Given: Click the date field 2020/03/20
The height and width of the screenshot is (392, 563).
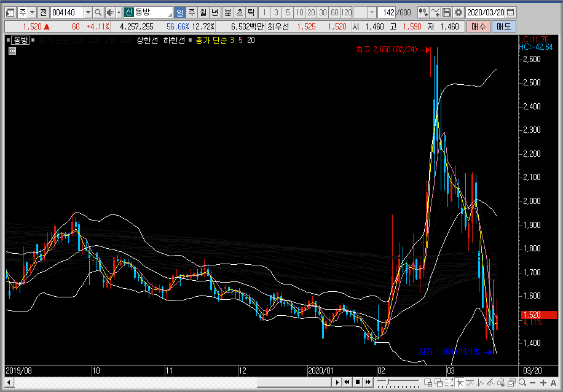Looking at the screenshot, I should click(485, 12).
